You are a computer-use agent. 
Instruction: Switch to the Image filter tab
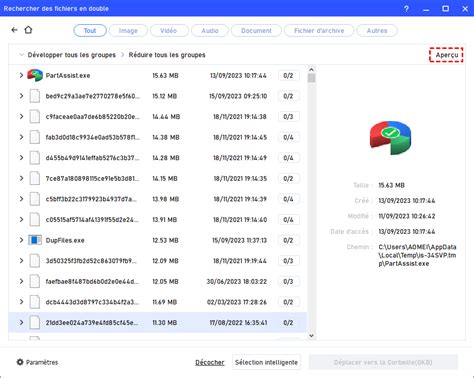(x=128, y=31)
